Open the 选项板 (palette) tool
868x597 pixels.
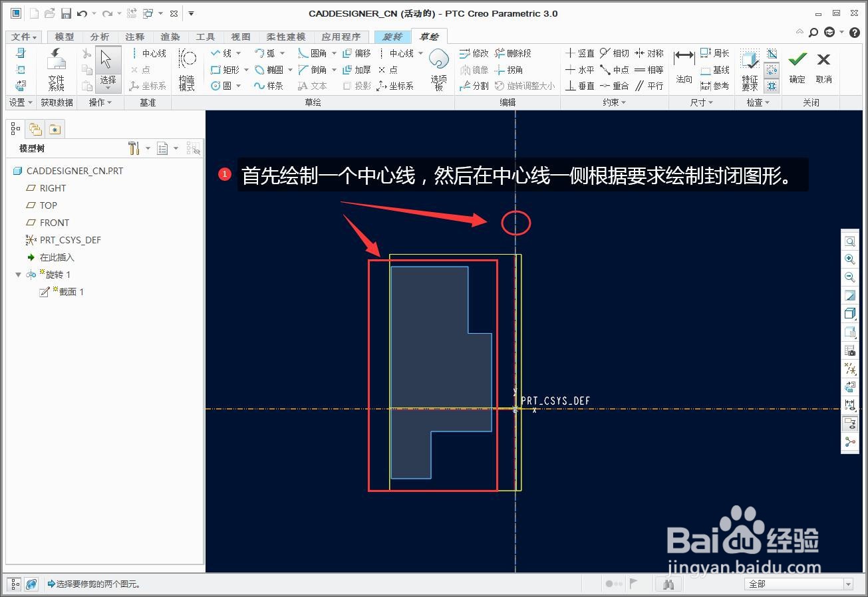438,69
